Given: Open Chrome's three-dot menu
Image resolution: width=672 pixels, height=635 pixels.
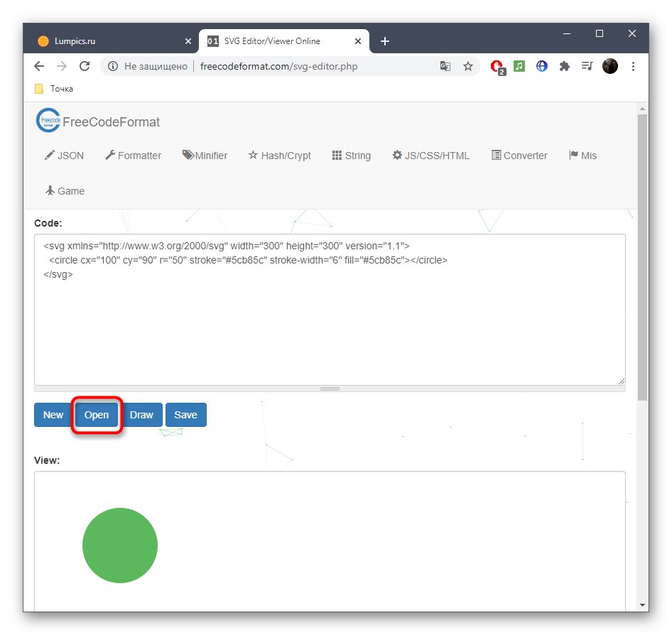Looking at the screenshot, I should pos(633,66).
